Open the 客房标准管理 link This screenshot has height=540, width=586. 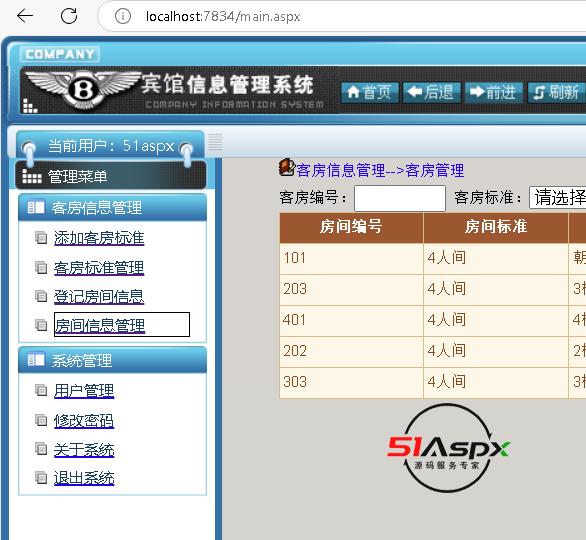99,268
